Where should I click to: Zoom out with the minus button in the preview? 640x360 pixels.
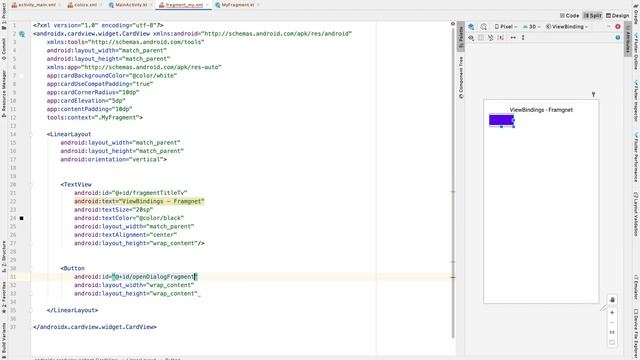(x=612, y=322)
